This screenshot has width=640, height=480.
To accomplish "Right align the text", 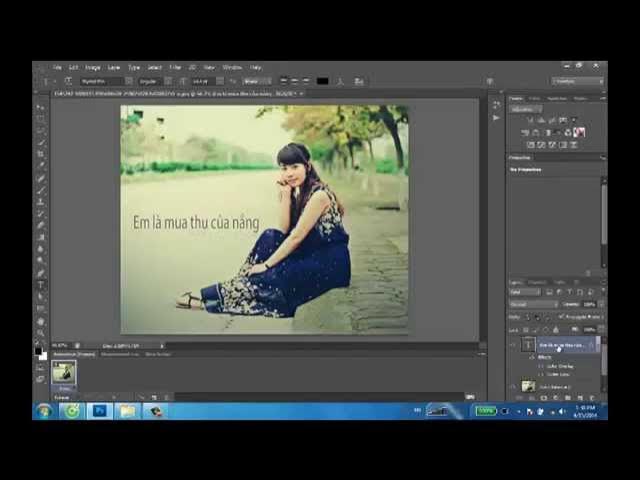I will (x=306, y=81).
